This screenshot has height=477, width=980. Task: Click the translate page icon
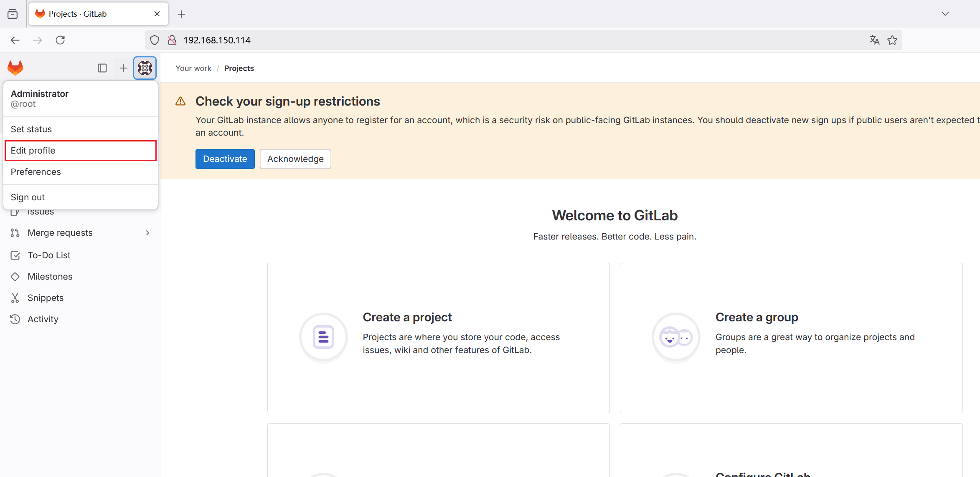pyautogui.click(x=874, y=40)
